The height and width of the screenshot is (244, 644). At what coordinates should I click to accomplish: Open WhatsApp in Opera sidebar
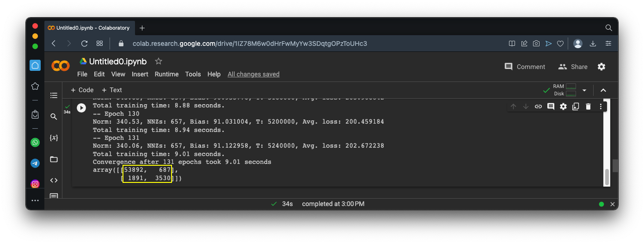pos(35,143)
